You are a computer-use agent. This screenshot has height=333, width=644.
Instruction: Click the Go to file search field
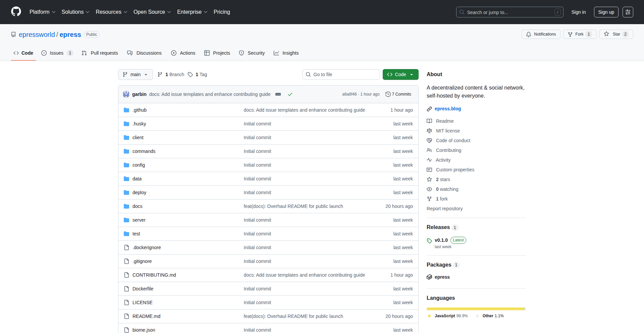click(x=341, y=74)
